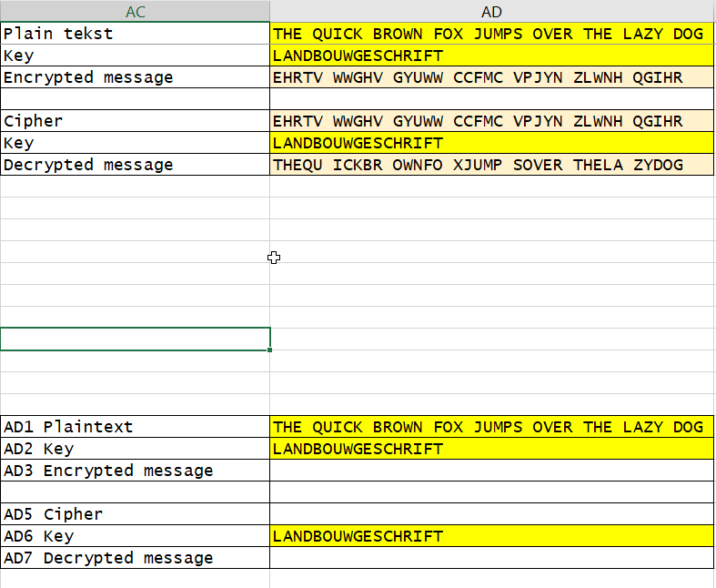Select the 'AD7 Decrypted message' label cell

(x=135, y=558)
